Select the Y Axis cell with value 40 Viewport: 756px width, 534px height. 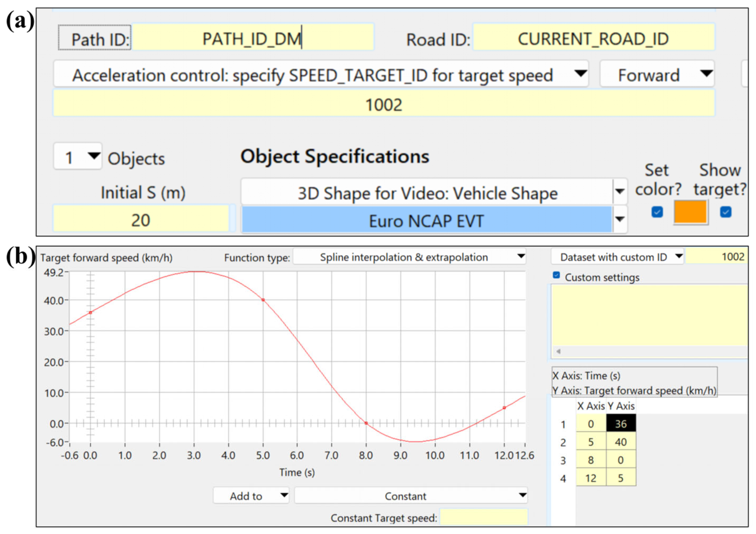[621, 442]
